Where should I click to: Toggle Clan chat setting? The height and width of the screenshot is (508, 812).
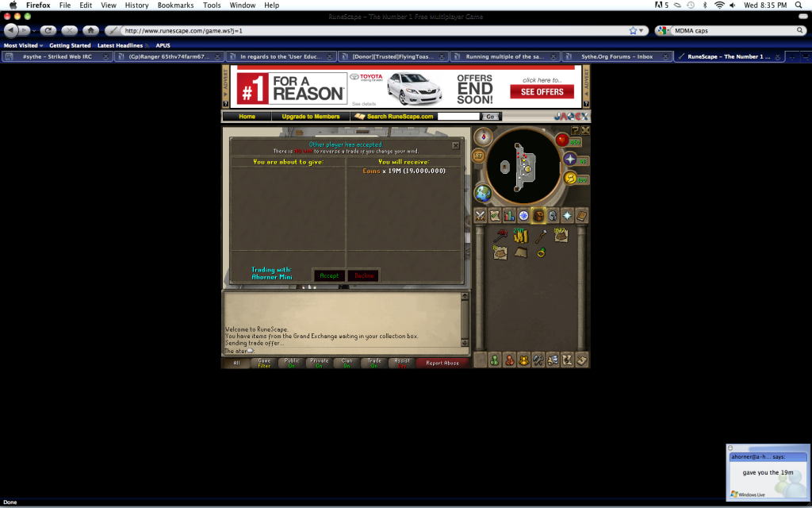pos(347,364)
